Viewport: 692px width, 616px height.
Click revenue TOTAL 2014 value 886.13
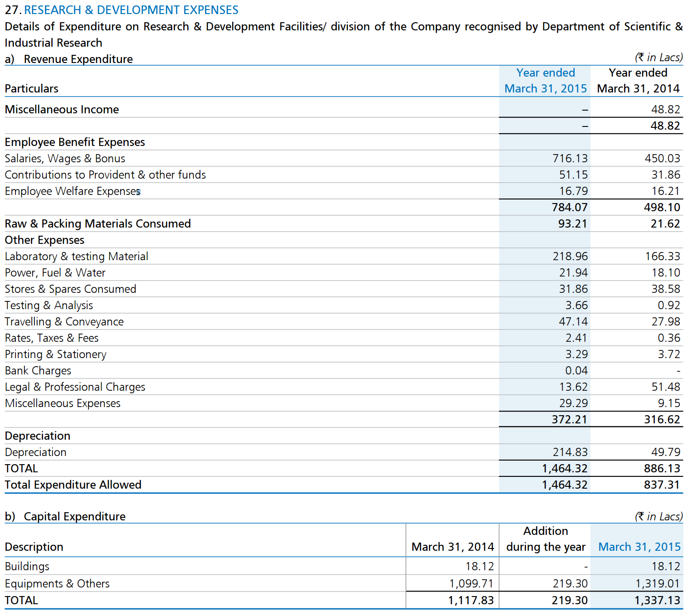coord(662,468)
